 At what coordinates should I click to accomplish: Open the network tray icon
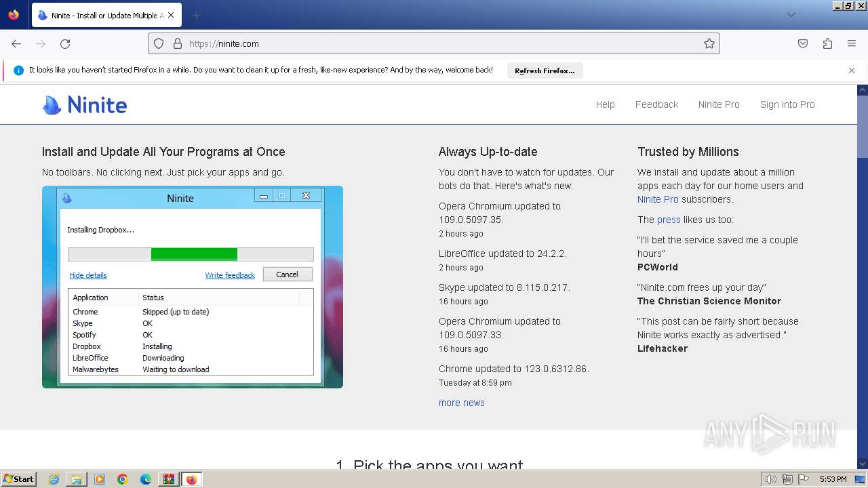point(787,479)
